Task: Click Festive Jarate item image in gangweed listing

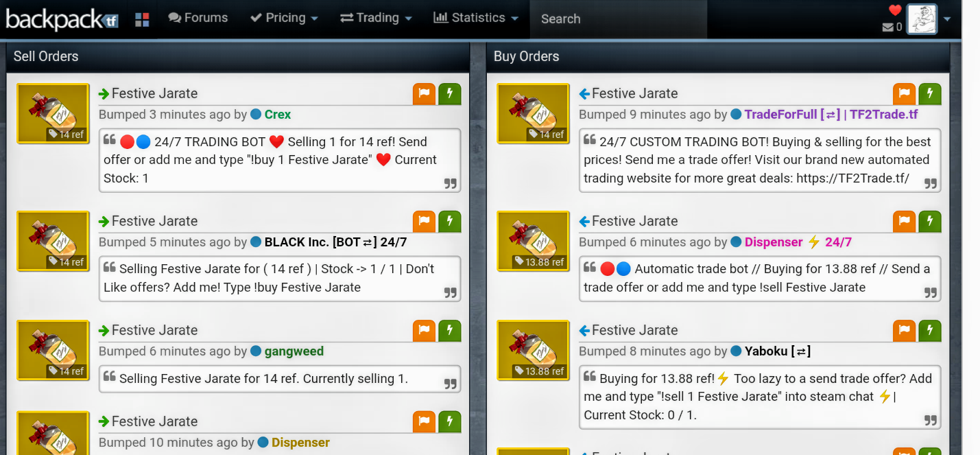Action: pos(53,351)
